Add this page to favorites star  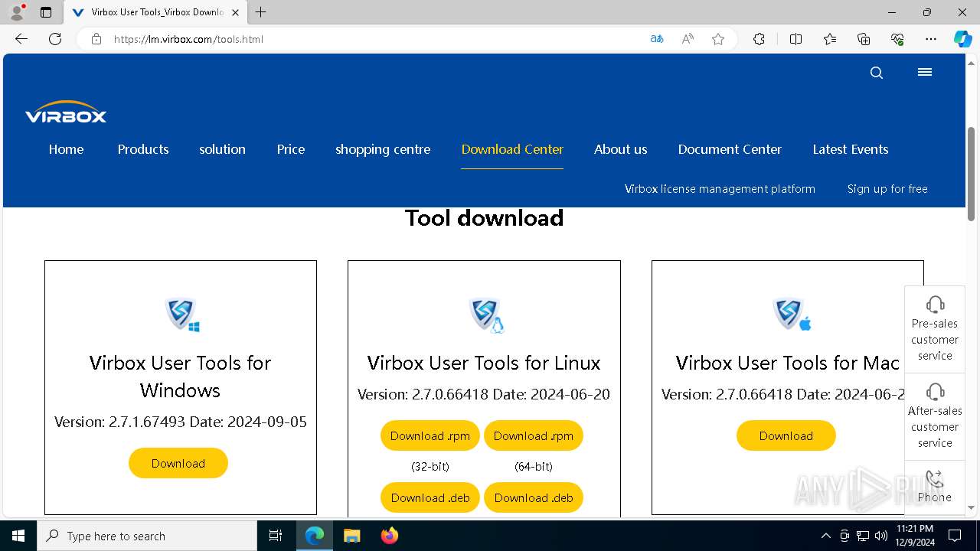click(x=718, y=39)
